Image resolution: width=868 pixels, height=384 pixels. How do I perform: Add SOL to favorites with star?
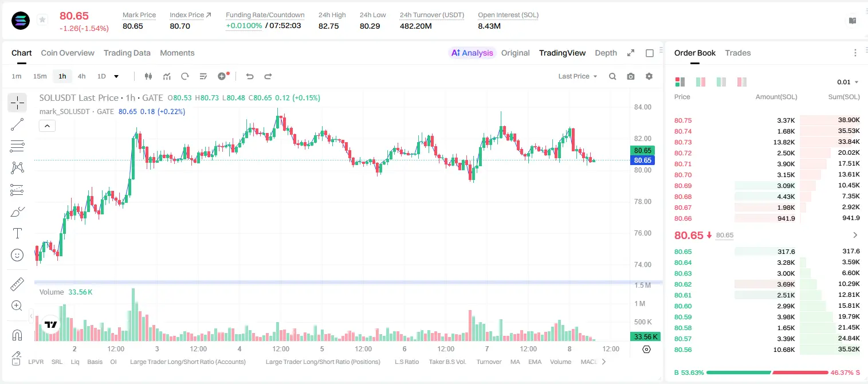pyautogui.click(x=42, y=20)
